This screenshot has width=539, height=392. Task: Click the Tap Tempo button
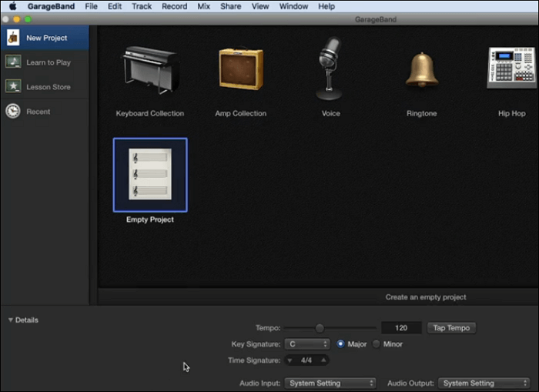(x=451, y=328)
